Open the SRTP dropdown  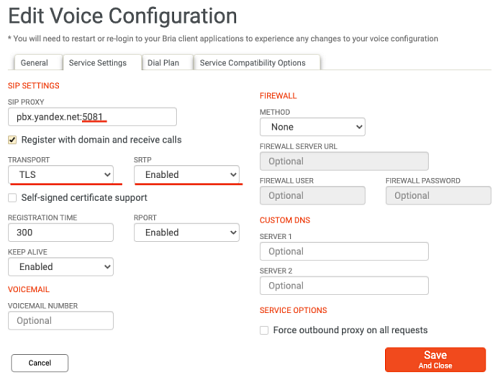pyautogui.click(x=187, y=175)
